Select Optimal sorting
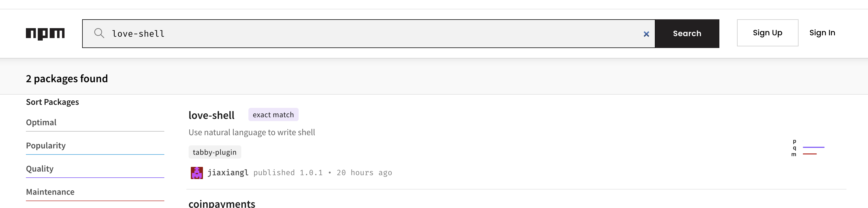868x208 pixels. 41,122
